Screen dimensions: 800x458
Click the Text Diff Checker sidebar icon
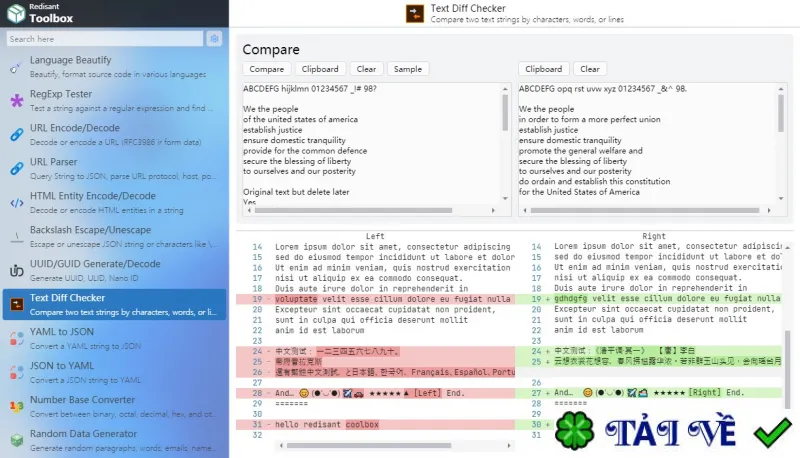pyautogui.click(x=16, y=304)
